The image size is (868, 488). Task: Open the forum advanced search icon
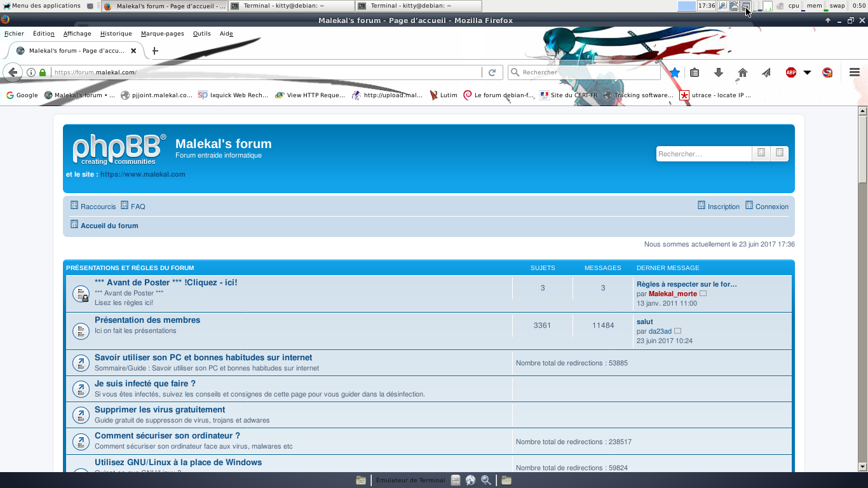point(780,153)
